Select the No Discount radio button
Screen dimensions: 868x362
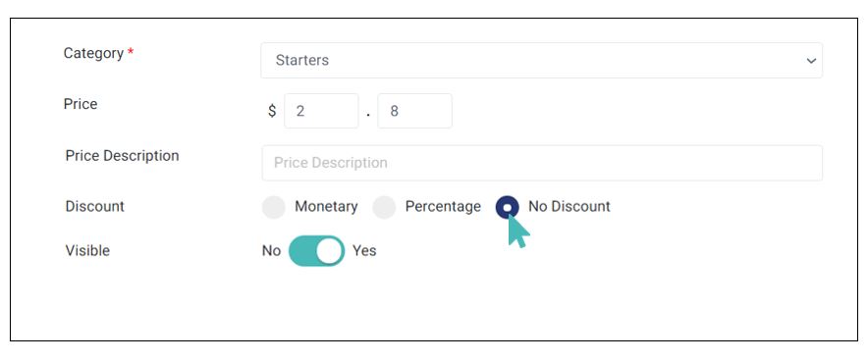(507, 207)
